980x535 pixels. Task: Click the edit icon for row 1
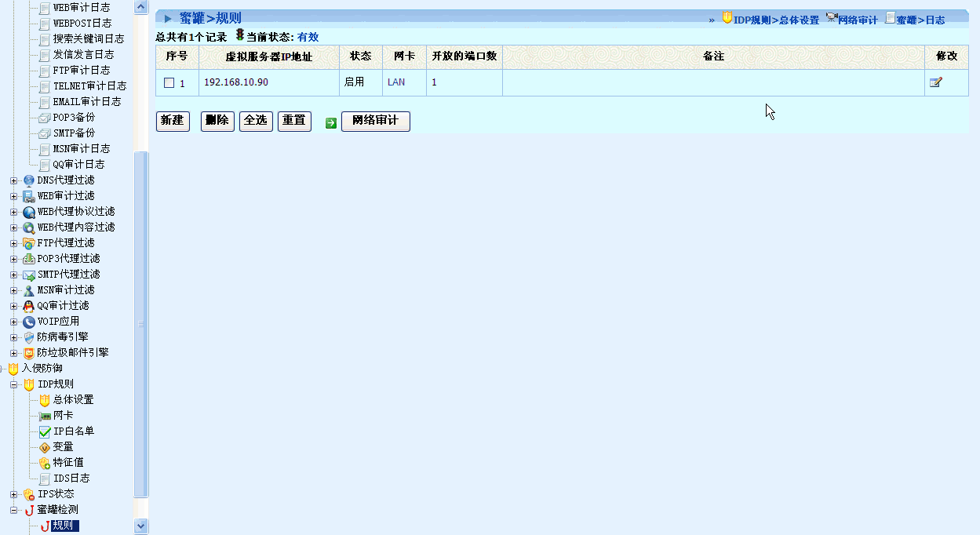tap(935, 82)
